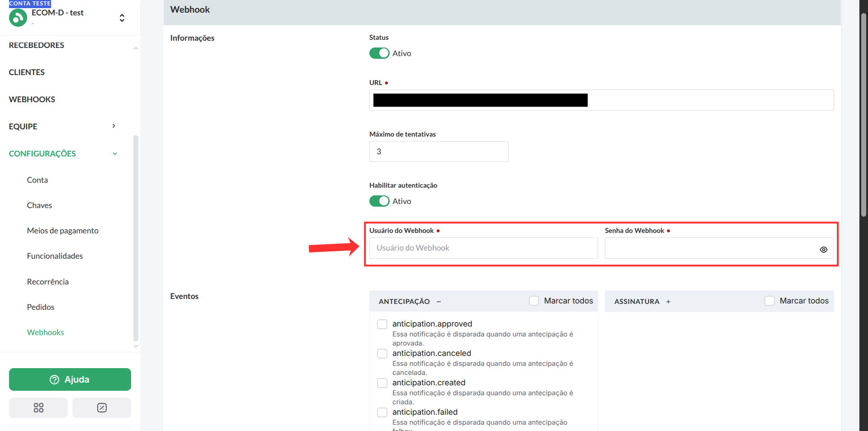Image resolution: width=868 pixels, height=431 pixels.
Task: Collapse the ANTECIPAÇÃO events group minus icon
Action: [439, 302]
